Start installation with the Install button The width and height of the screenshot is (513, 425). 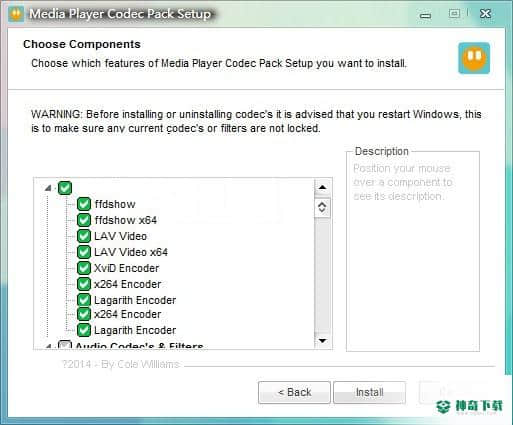(369, 392)
